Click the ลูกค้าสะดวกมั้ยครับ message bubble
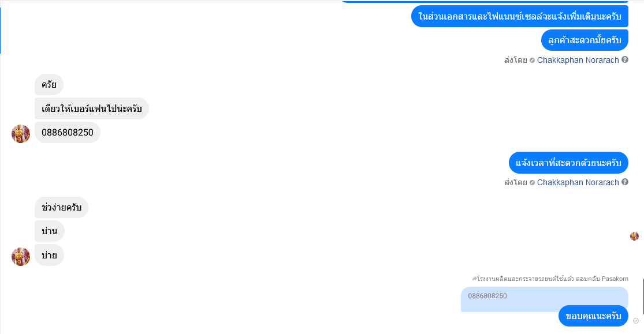Viewport: 644px width, 334px height. [x=585, y=40]
